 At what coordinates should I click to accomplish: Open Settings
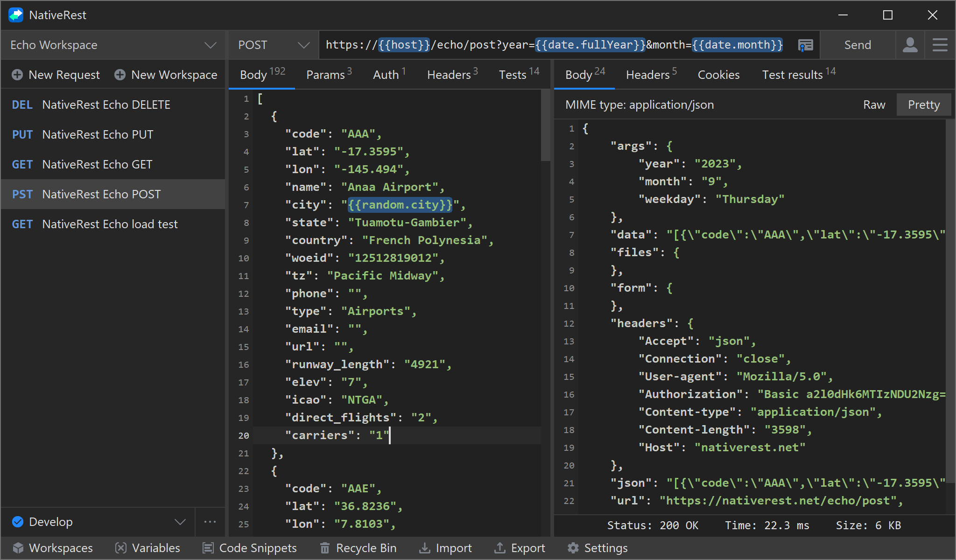[x=597, y=548]
